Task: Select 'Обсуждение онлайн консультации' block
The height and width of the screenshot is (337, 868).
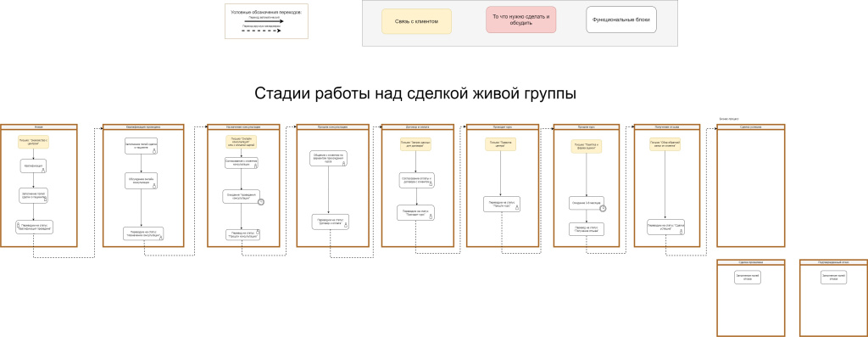Action: 141,182
